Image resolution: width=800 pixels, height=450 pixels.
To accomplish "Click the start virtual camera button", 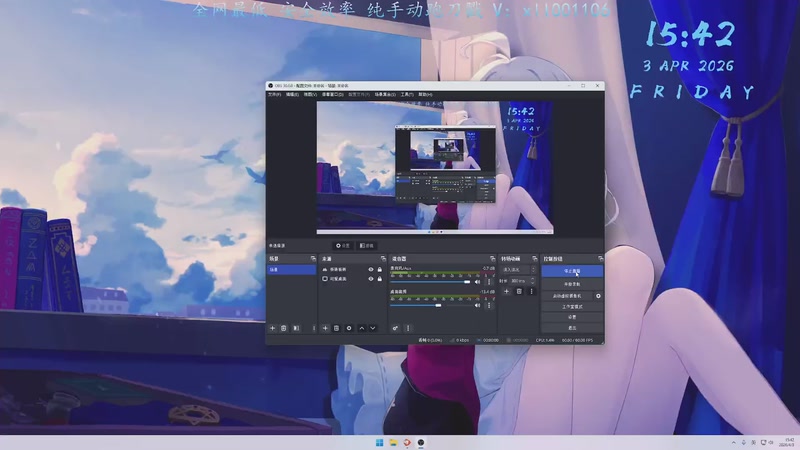I will 567,296.
